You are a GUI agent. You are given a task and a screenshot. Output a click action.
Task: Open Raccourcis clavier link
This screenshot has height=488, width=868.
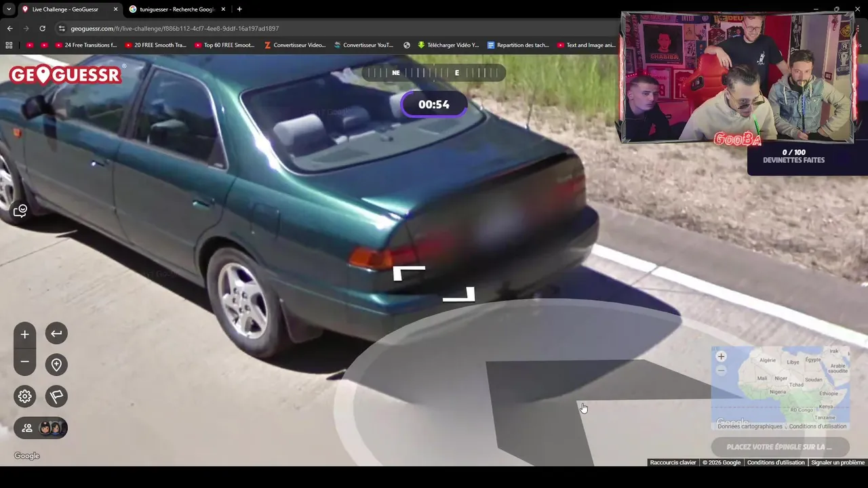pos(673,462)
